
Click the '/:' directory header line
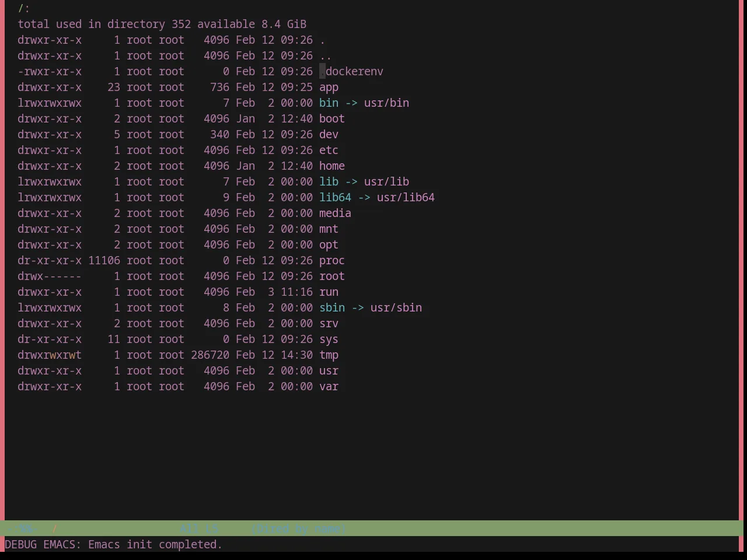[24, 8]
